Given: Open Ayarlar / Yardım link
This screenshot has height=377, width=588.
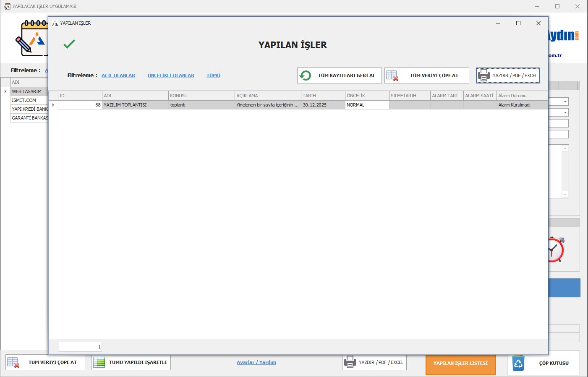Looking at the screenshot, I should point(256,362).
